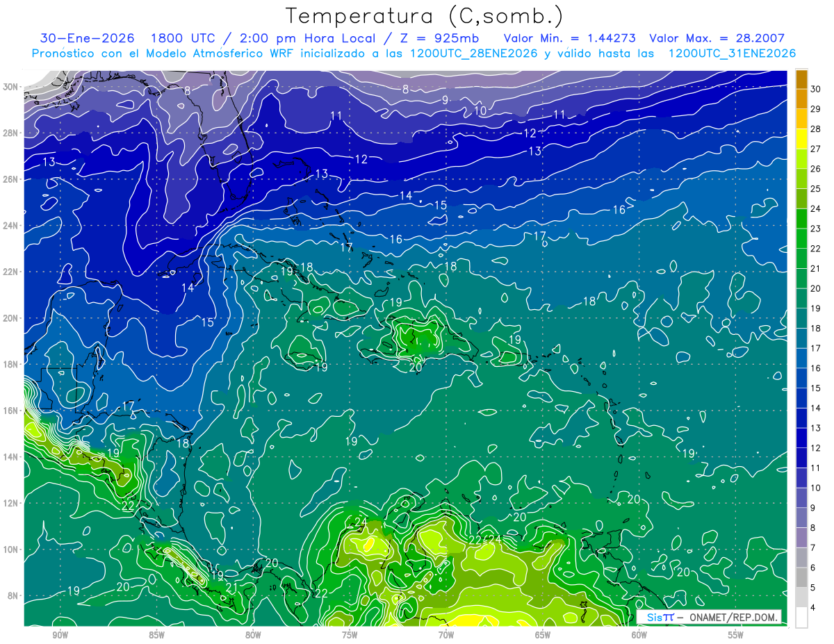Click the 26N latitude axis label
The image size is (834, 644).
click(10, 179)
